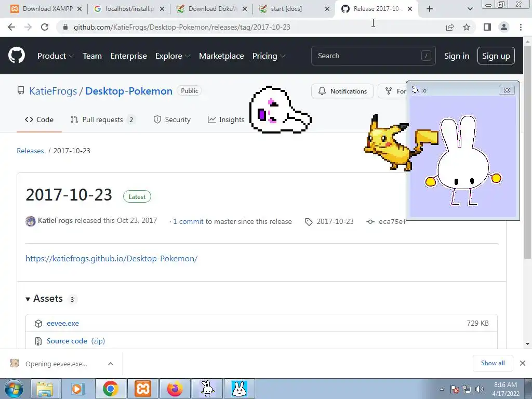Collapse the Assets section triangle
This screenshot has height=399, width=532.
[x=28, y=299]
